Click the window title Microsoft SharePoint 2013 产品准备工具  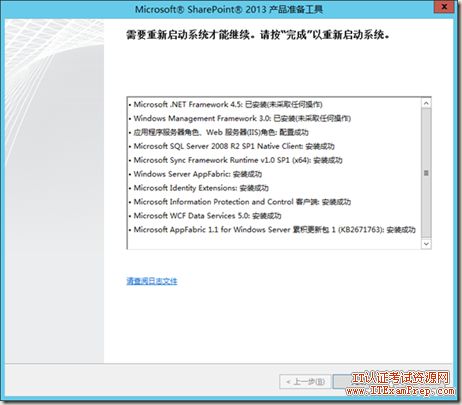click(229, 9)
